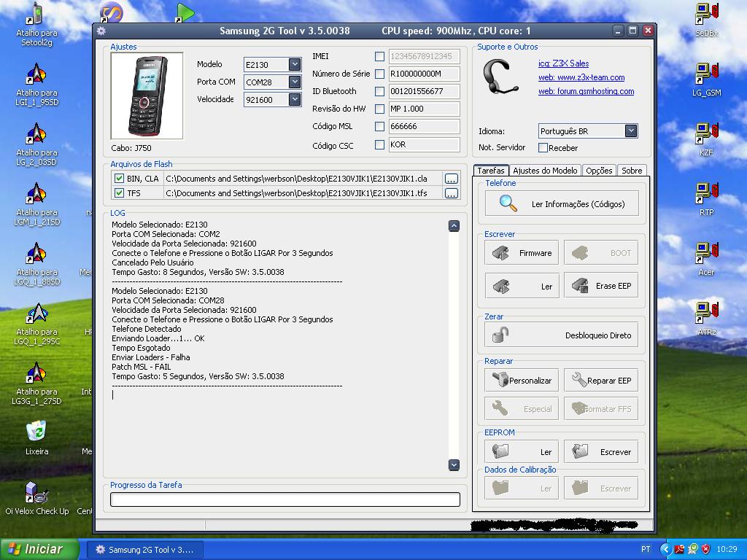The height and width of the screenshot is (560, 747).
Task: Open the KZF desktop icon
Action: tap(706, 139)
